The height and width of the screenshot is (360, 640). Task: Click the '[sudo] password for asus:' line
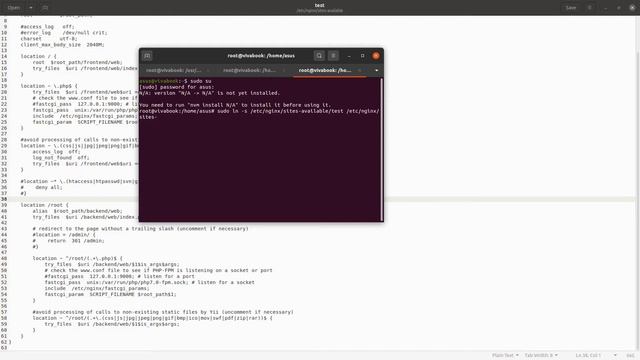(176, 87)
